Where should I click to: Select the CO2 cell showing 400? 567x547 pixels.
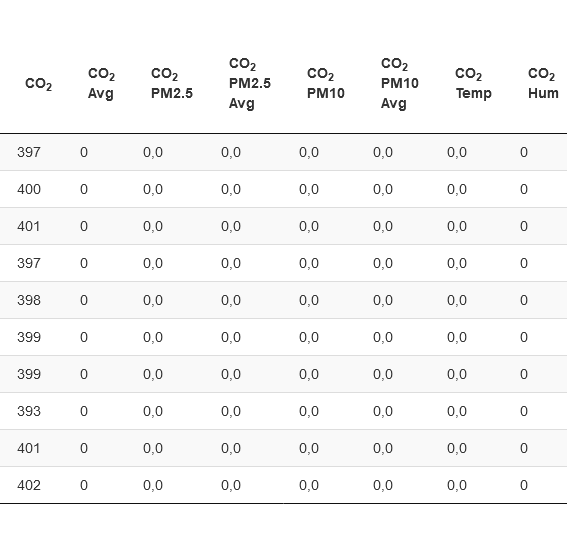pos(29,189)
